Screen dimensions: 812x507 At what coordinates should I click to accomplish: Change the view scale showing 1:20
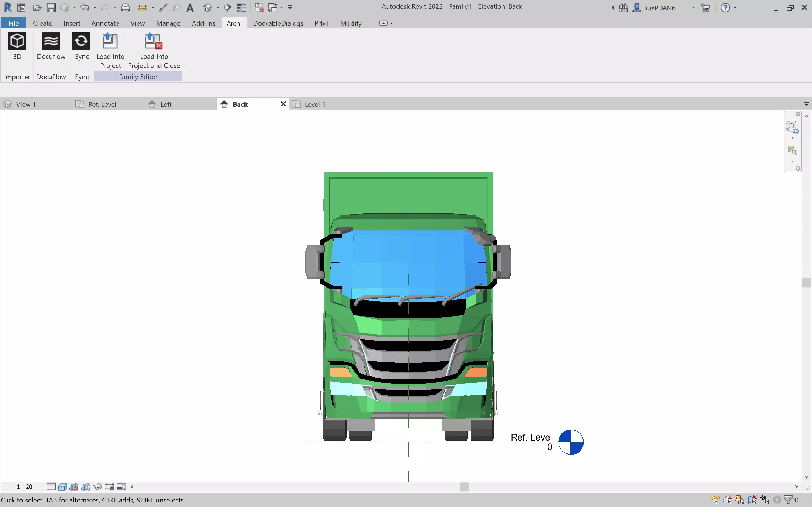click(24, 486)
